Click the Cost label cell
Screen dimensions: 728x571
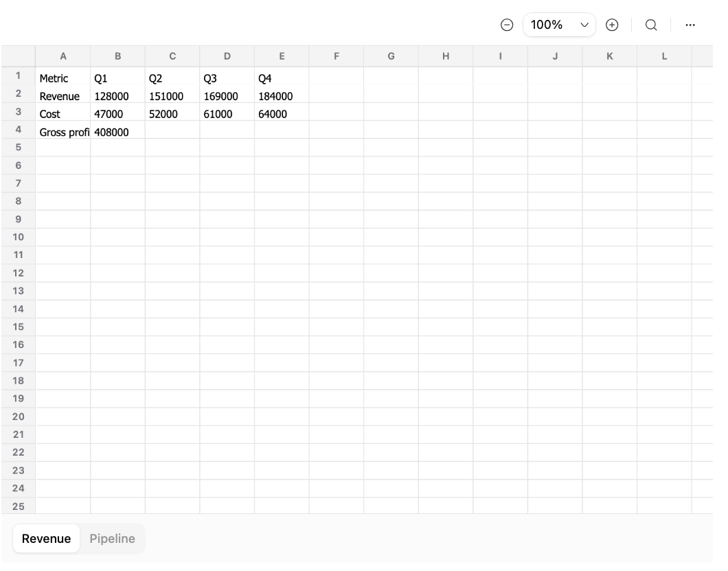coord(63,112)
